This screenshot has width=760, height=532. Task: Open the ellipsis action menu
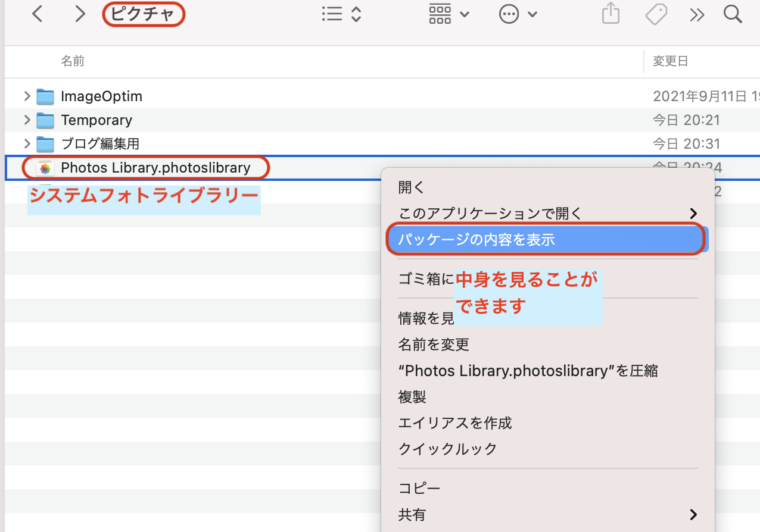[518, 14]
